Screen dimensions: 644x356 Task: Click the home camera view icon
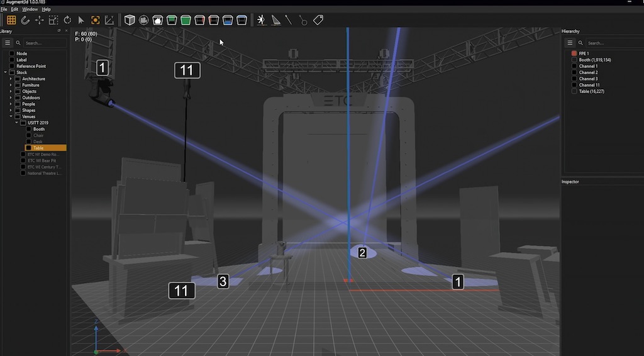coord(158,20)
